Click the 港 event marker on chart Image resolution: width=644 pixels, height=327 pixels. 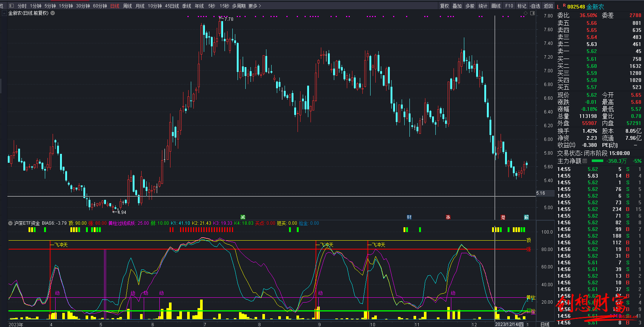503,217
